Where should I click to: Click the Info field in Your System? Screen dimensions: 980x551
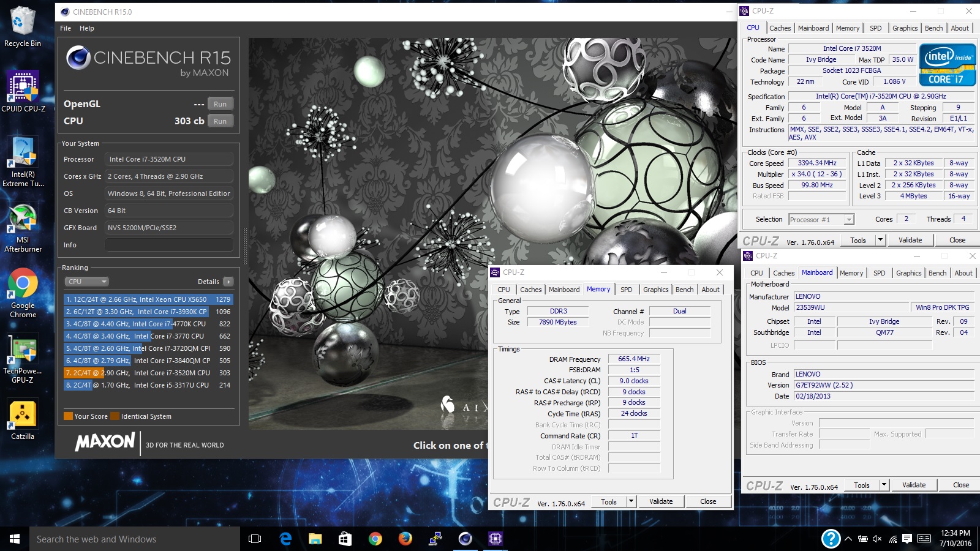tap(169, 245)
